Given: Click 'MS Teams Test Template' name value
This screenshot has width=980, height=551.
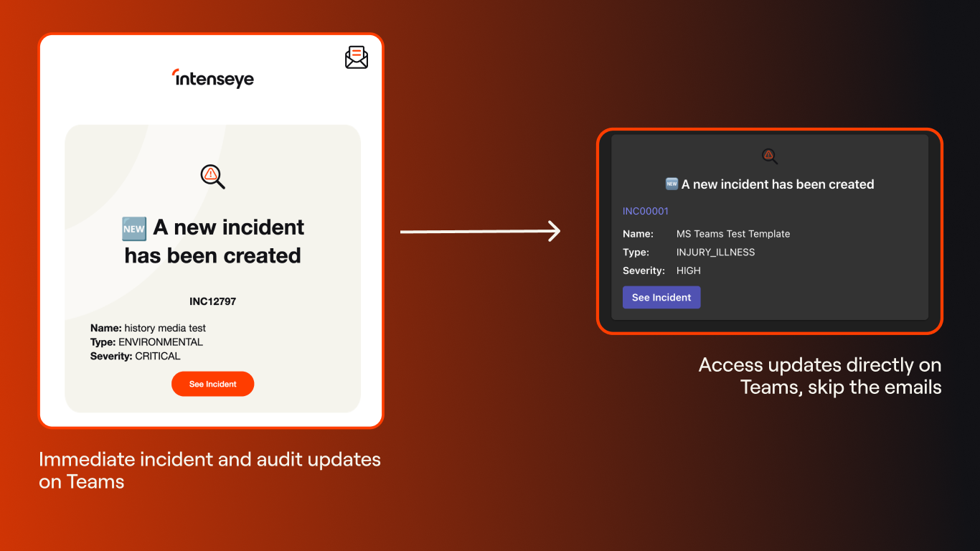Looking at the screenshot, I should click(733, 234).
